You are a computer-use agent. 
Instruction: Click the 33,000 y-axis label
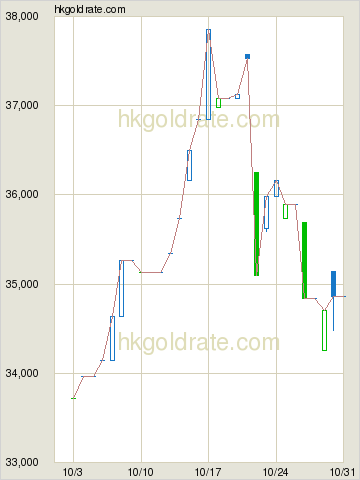[22, 462]
